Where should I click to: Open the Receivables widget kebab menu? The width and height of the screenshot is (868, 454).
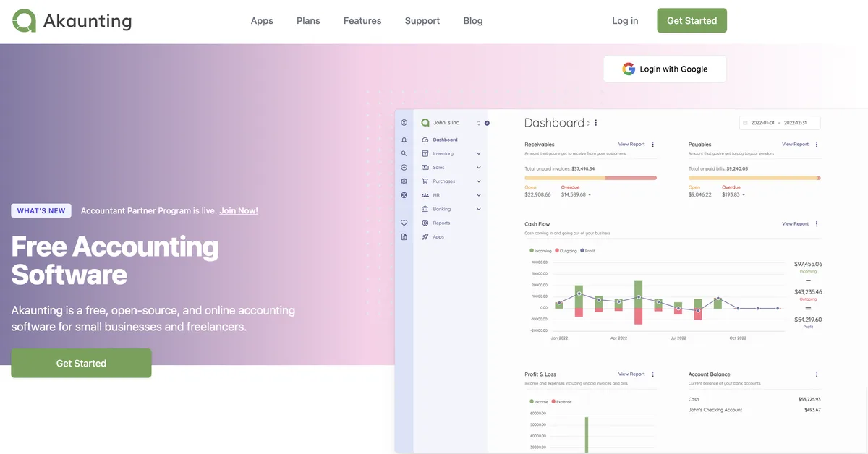pos(653,145)
